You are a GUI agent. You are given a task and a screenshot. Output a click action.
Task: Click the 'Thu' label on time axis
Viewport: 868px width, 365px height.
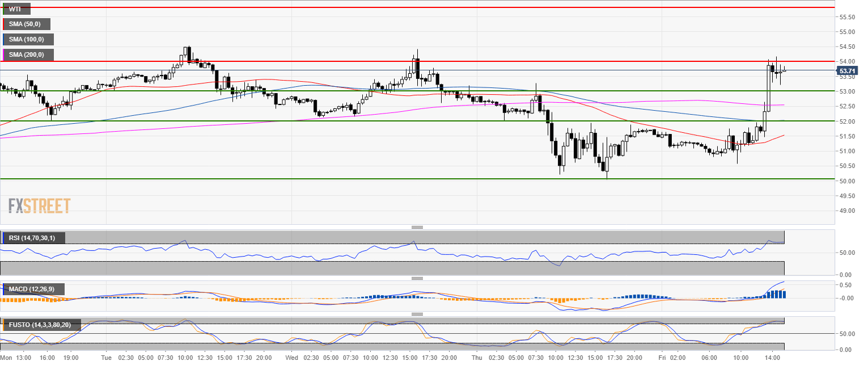pos(478,358)
